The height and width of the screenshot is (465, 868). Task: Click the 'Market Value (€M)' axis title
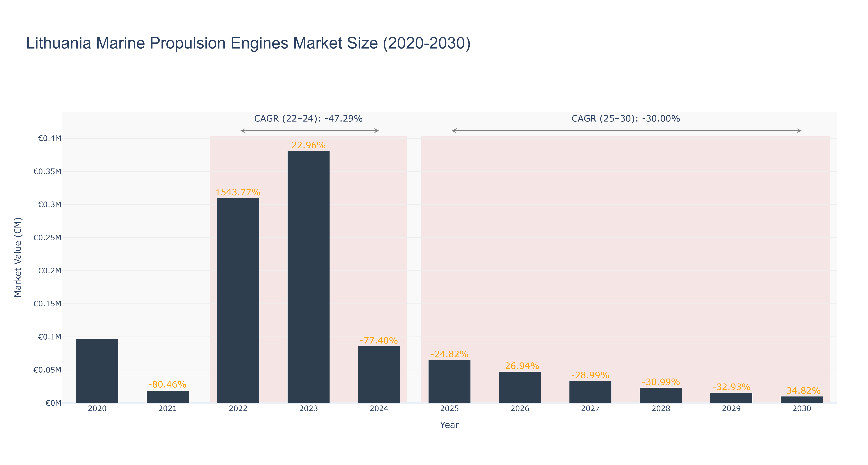[18, 257]
